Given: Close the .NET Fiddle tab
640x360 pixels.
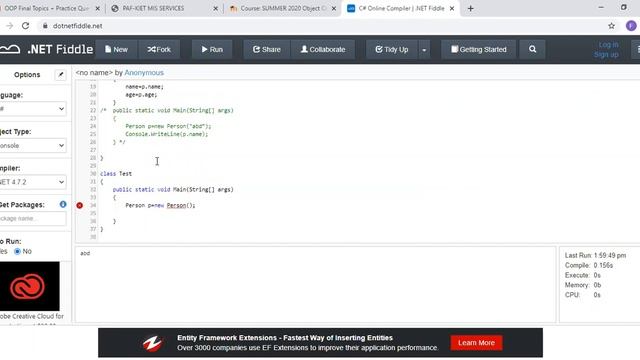Looking at the screenshot, I should point(452,8).
